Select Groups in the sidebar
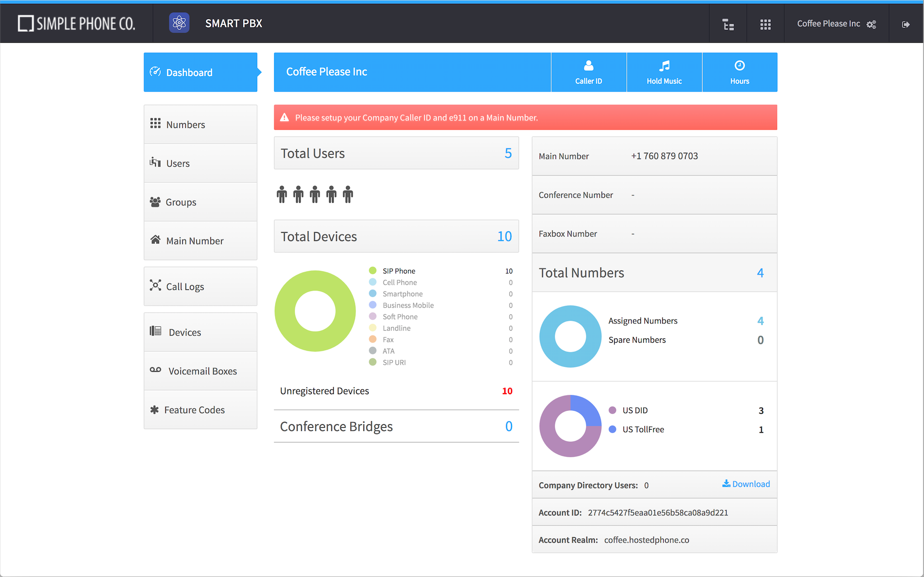This screenshot has height=577, width=924. point(200,202)
